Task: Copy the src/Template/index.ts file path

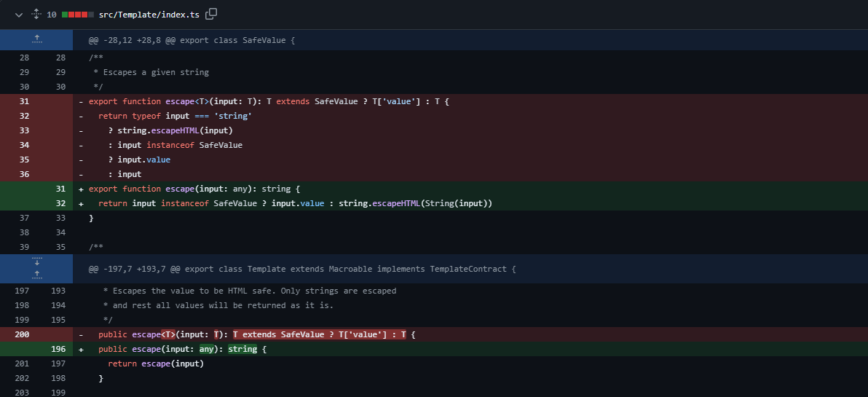Action: pyautogui.click(x=211, y=14)
